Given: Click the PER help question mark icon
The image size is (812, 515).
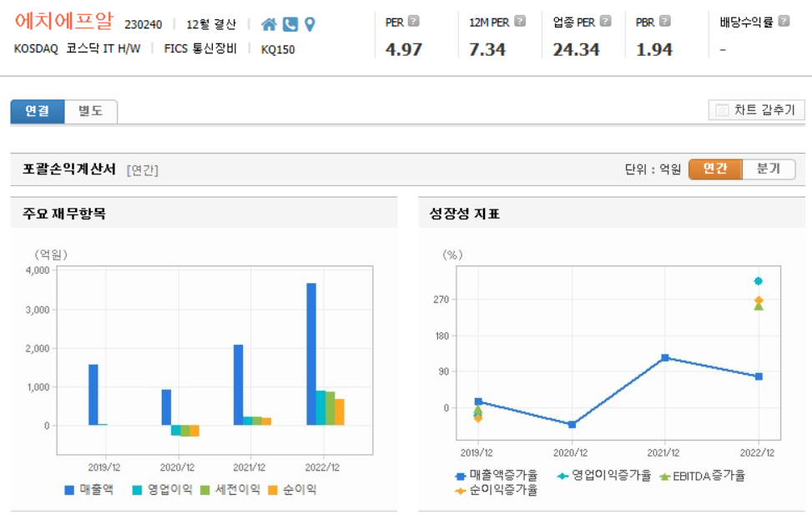Looking at the screenshot, I should click(412, 18).
